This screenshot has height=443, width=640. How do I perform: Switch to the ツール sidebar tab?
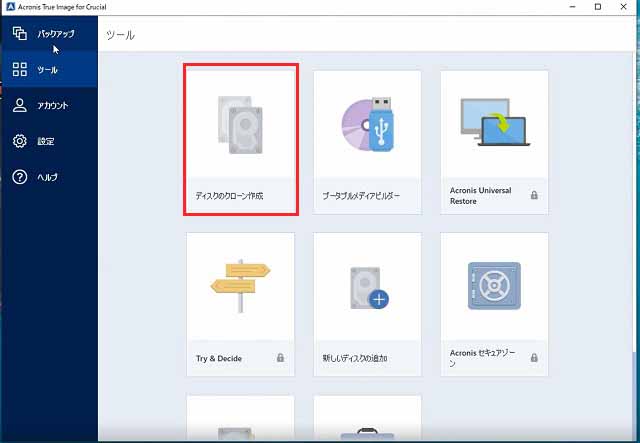48,70
